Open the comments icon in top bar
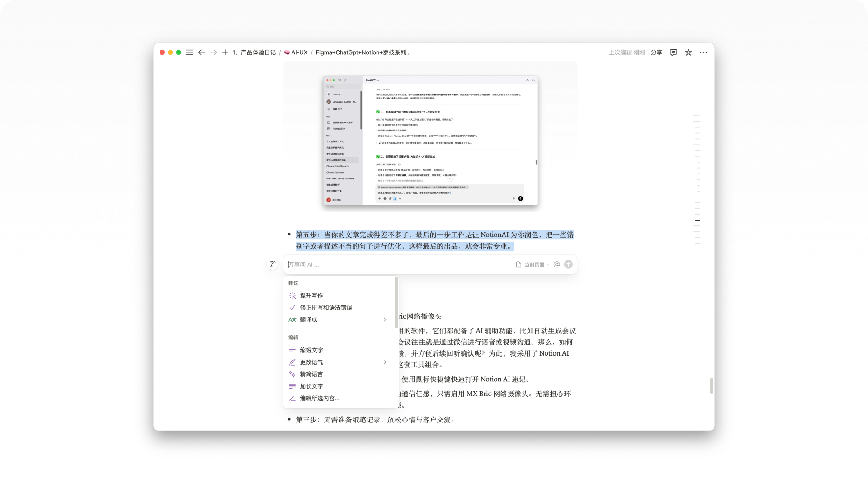The width and height of the screenshot is (868, 488). point(674,52)
